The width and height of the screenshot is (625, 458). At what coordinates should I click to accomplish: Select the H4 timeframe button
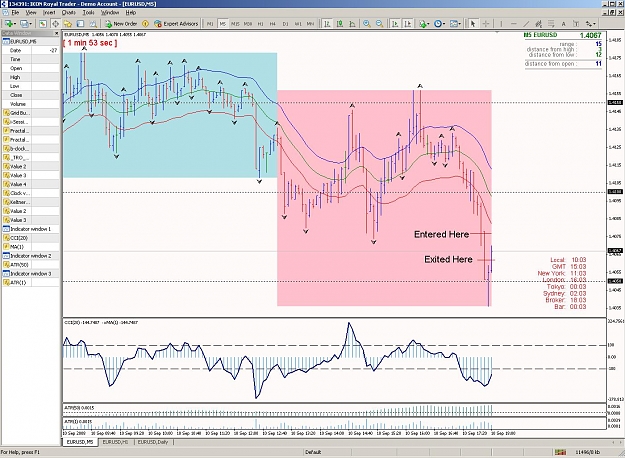point(273,24)
